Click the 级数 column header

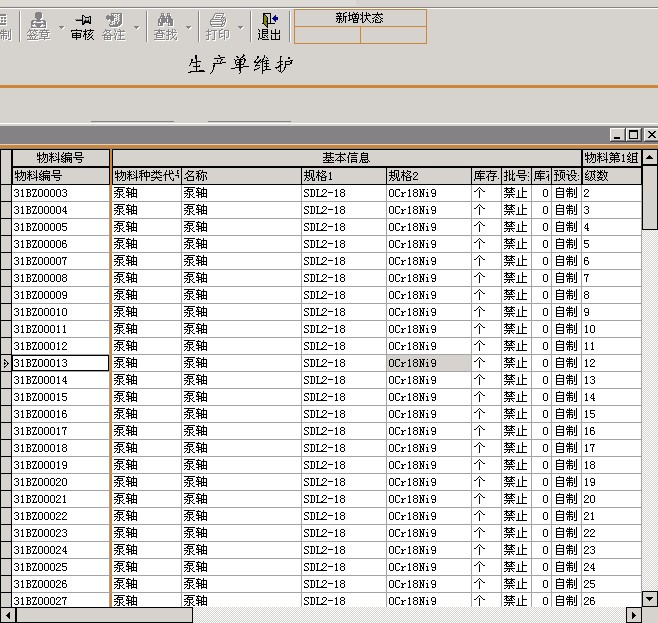pyautogui.click(x=611, y=175)
